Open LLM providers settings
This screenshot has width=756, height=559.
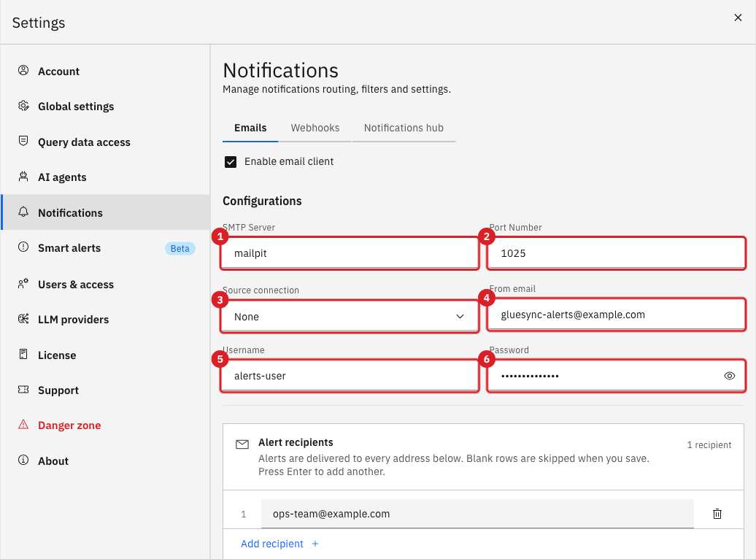click(105, 320)
